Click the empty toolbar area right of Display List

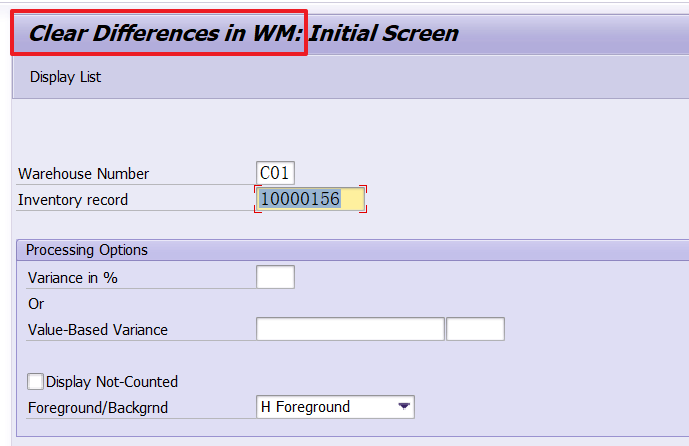point(400,77)
